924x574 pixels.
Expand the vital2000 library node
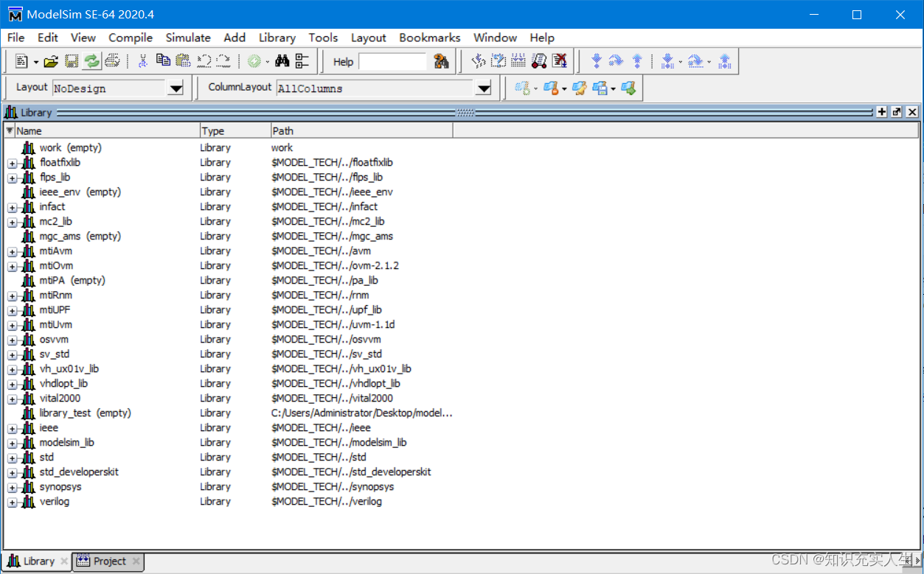[x=12, y=399]
